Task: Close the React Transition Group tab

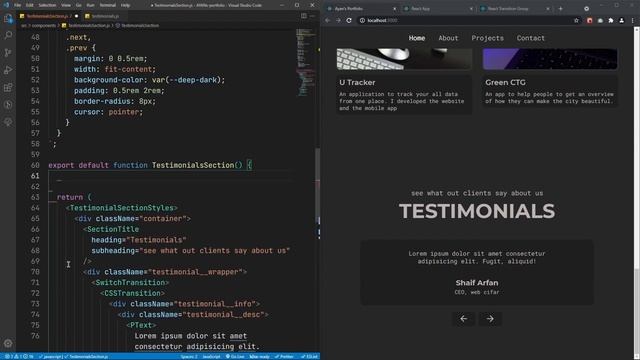Action: (x=548, y=9)
